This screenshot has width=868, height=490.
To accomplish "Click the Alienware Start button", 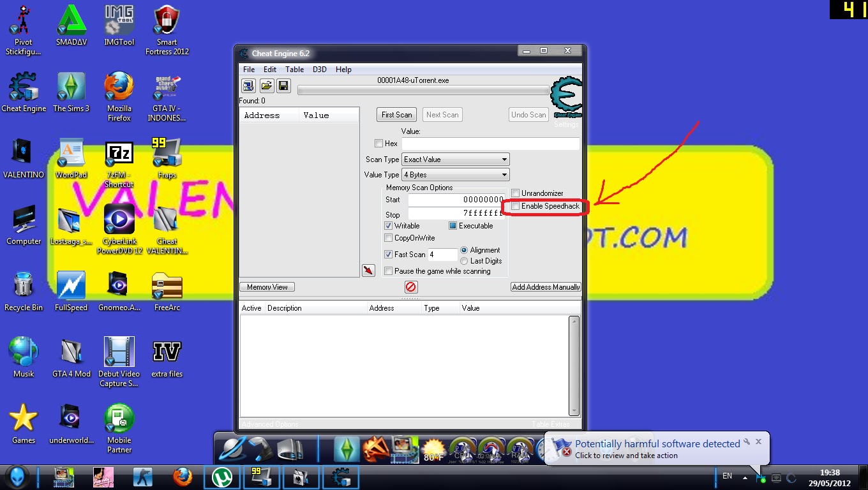I will (x=18, y=477).
